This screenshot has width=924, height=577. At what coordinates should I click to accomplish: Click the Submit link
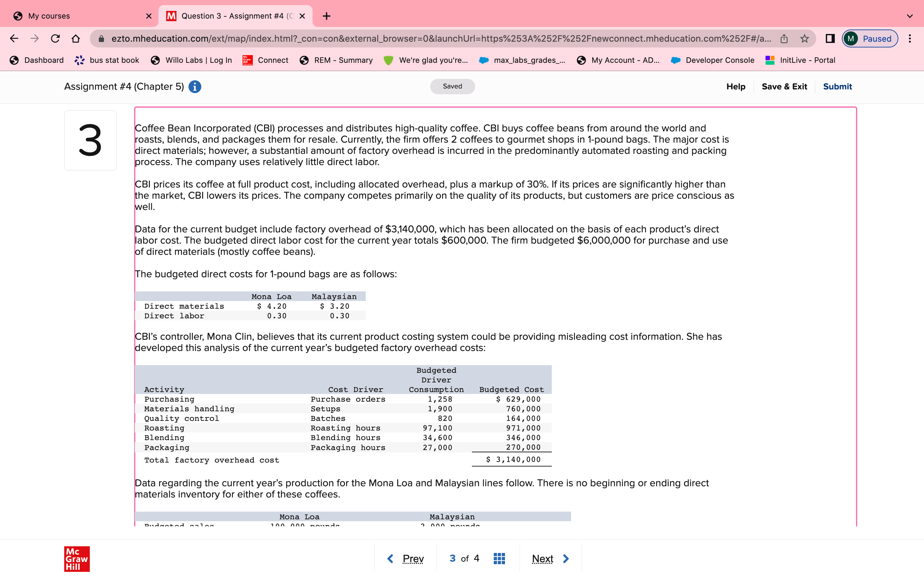837,87
